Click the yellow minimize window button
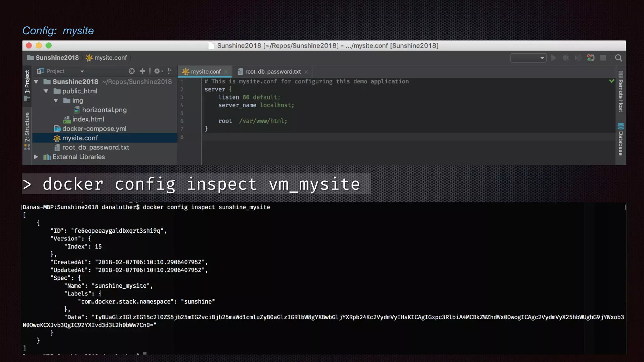The image size is (644, 362). coord(39,46)
